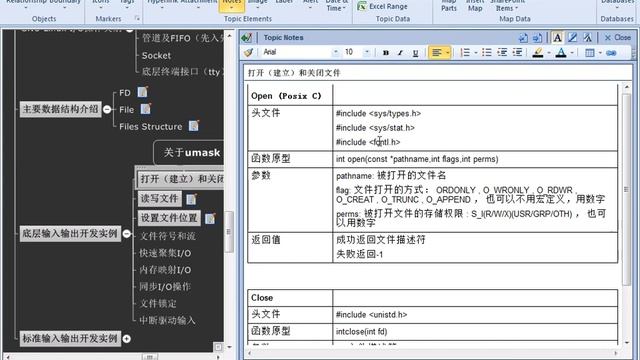Open the Arial font name dropdown
Viewport: 640px width, 360px height.
pos(335,52)
